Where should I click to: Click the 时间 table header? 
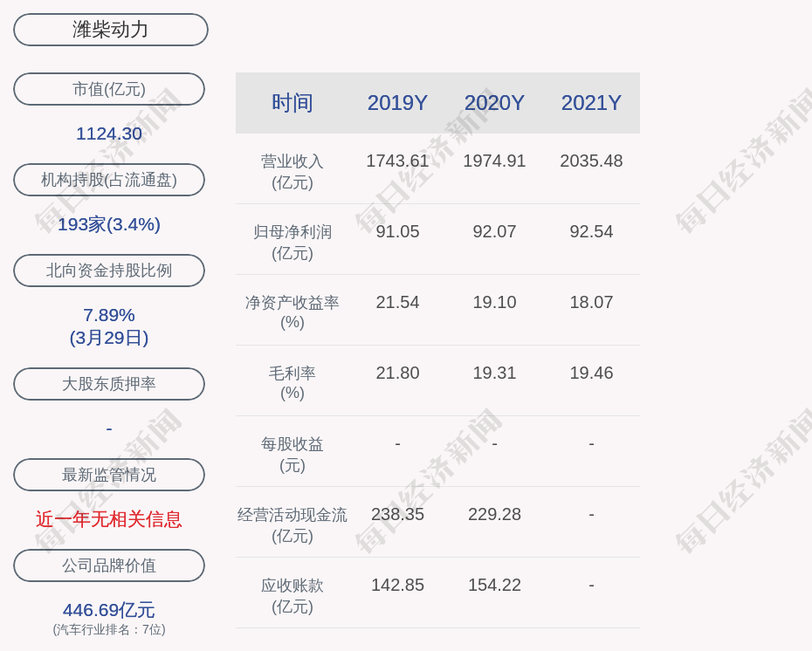point(292,102)
